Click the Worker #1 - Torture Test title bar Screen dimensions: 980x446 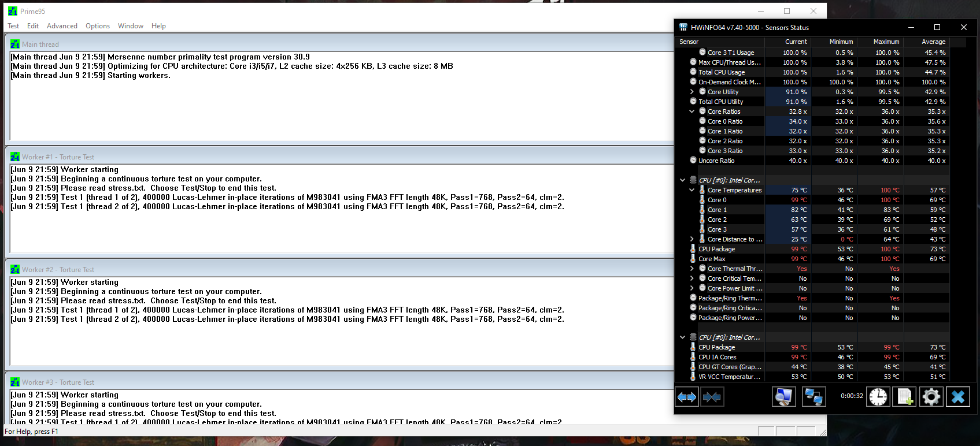339,157
